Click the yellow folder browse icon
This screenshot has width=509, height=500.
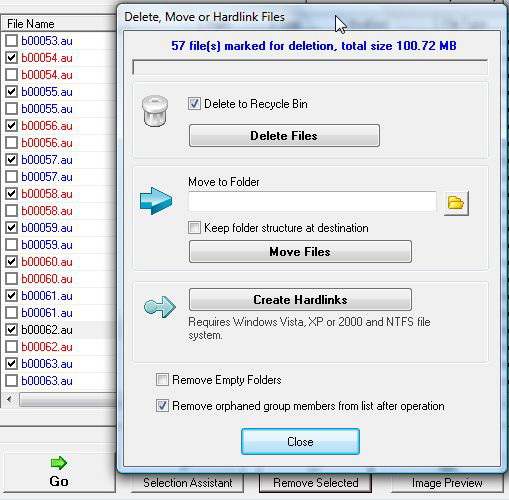(x=456, y=203)
